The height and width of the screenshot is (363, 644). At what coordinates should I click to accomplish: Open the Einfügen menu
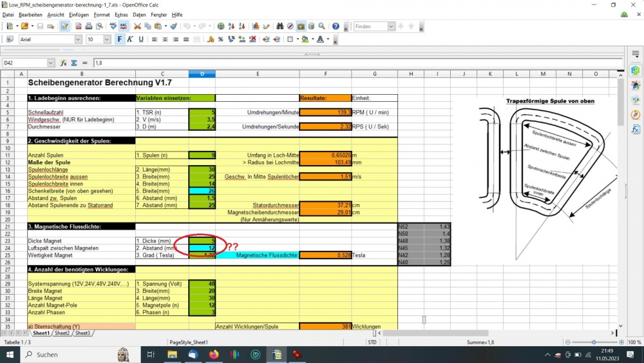79,14
